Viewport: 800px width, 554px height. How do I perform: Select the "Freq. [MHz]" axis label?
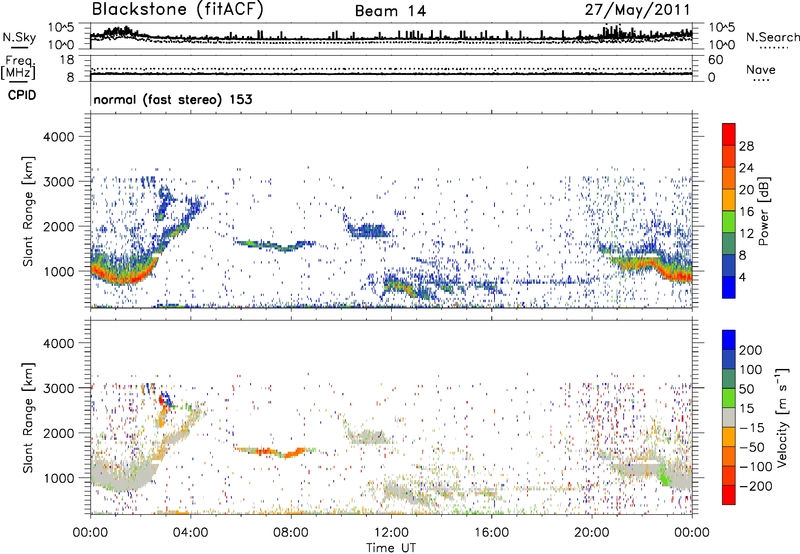click(18, 68)
